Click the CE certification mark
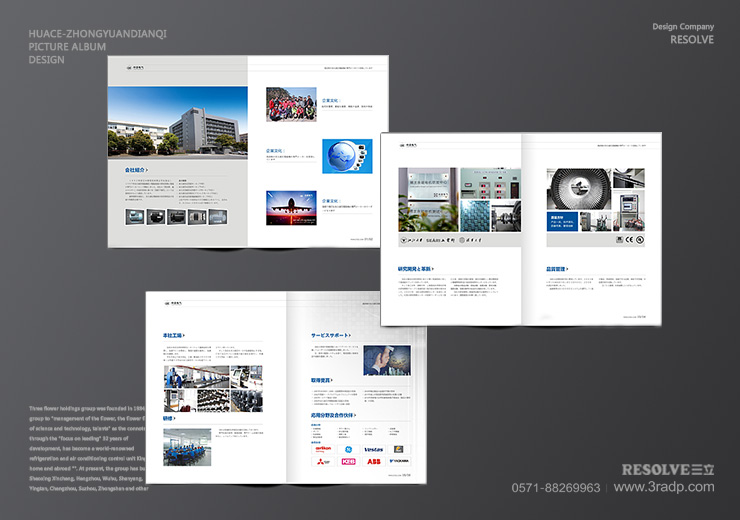740x520 pixels. [x=629, y=240]
